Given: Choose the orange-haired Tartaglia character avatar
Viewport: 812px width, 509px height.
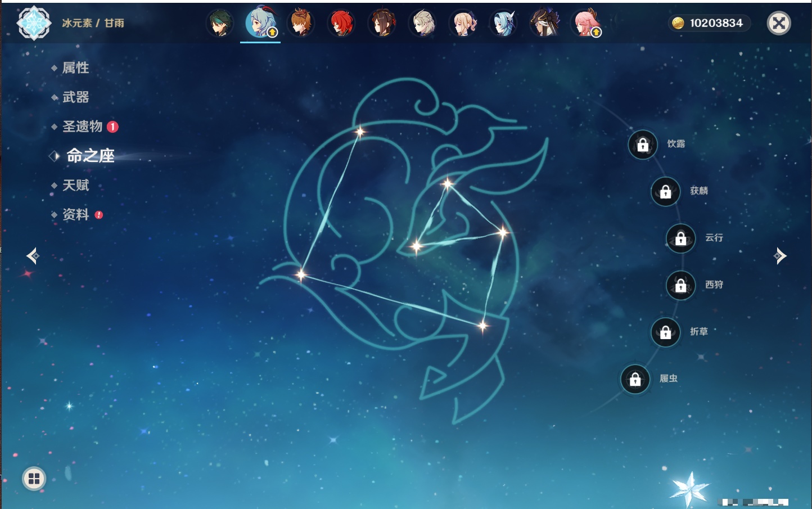Looking at the screenshot, I should (x=301, y=24).
